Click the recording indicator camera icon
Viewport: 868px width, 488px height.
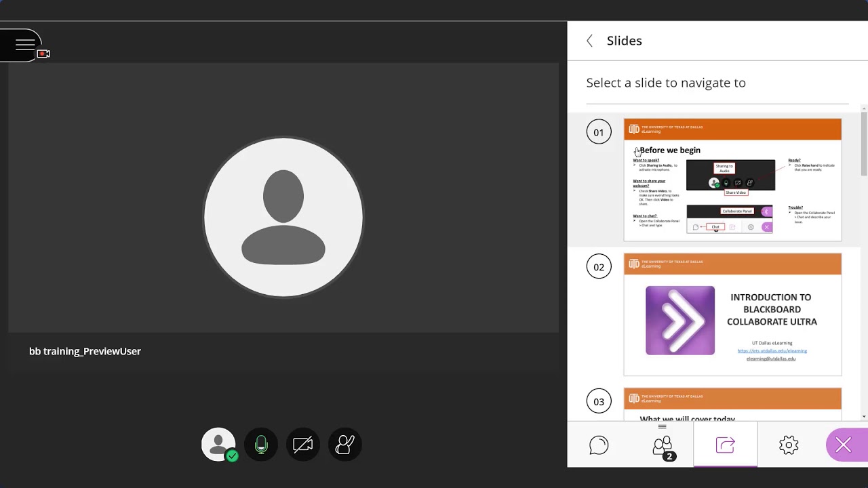click(x=44, y=54)
